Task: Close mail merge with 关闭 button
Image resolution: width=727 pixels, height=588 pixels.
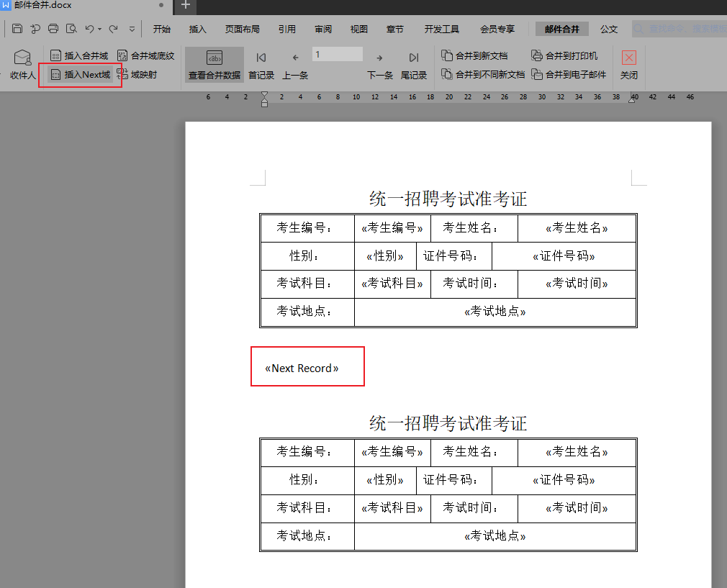Action: (628, 65)
